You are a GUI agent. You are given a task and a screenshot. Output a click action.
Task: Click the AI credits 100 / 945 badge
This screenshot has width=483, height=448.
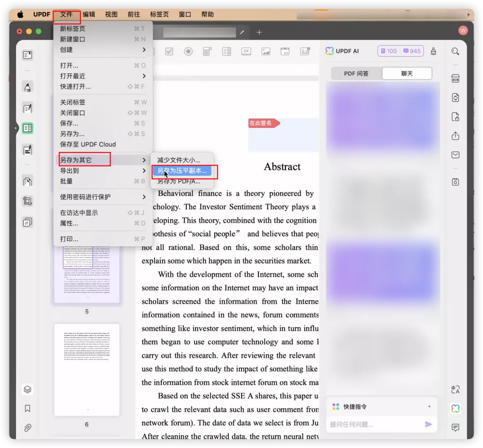[x=401, y=51]
